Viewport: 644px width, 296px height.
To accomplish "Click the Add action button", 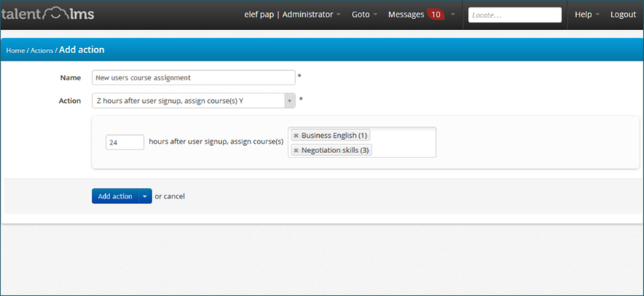I will [115, 196].
